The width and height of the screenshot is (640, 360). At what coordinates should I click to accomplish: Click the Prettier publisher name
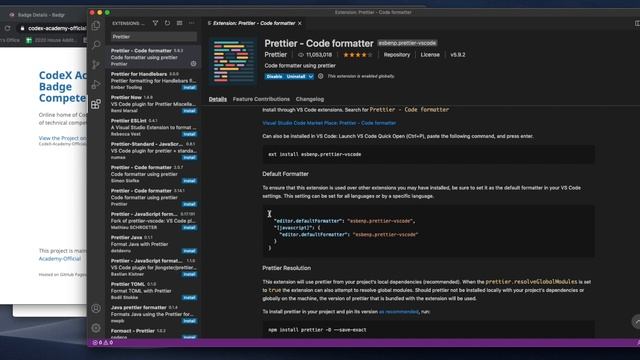276,55
